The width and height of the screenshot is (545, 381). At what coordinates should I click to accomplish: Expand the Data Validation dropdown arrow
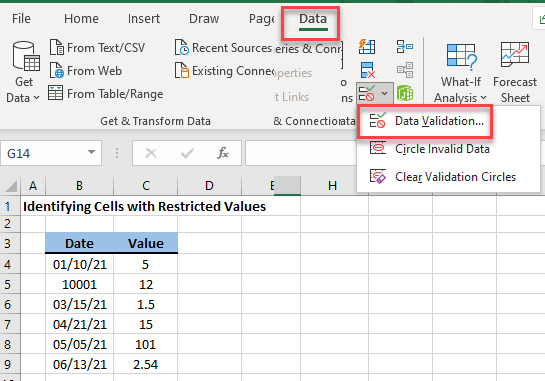pos(384,93)
